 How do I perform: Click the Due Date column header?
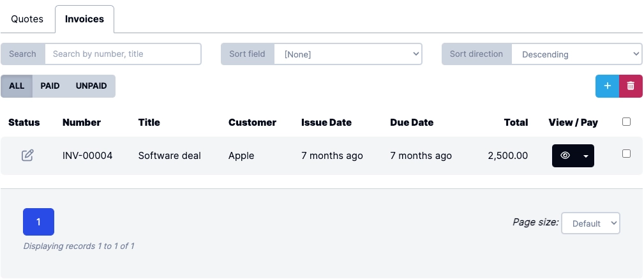click(412, 123)
